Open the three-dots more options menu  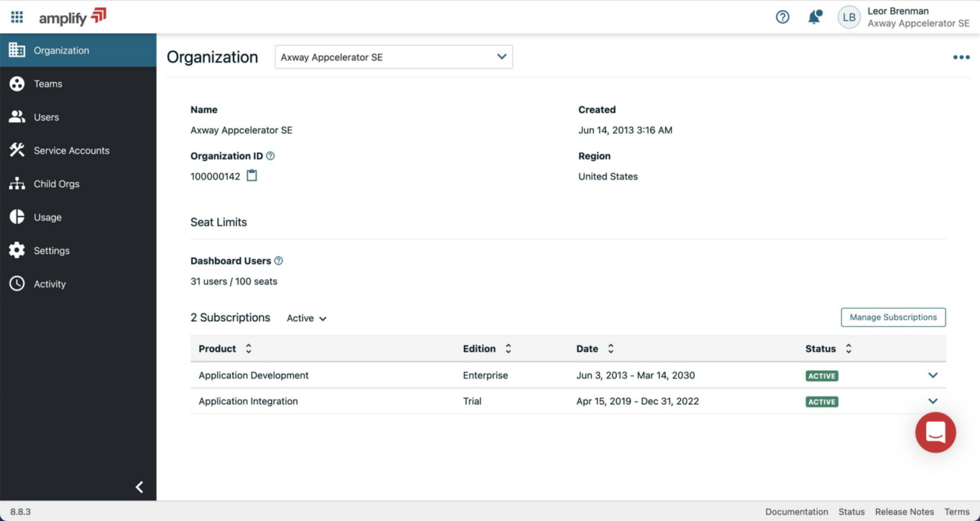[961, 57]
